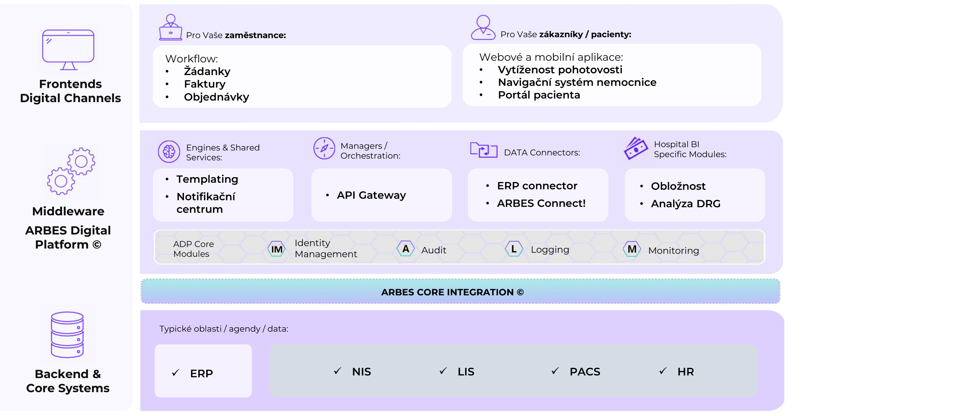The height and width of the screenshot is (416, 980).
Task: Click the checkmark next to ERP
Action: tap(175, 373)
